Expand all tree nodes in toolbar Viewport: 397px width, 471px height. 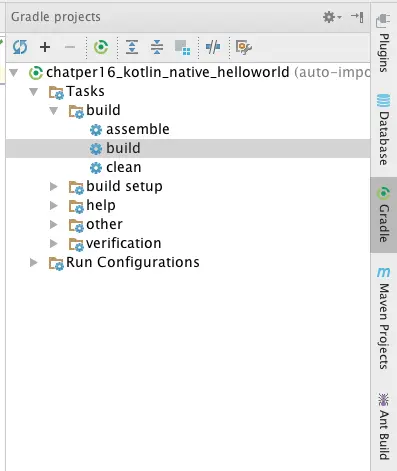[132, 47]
